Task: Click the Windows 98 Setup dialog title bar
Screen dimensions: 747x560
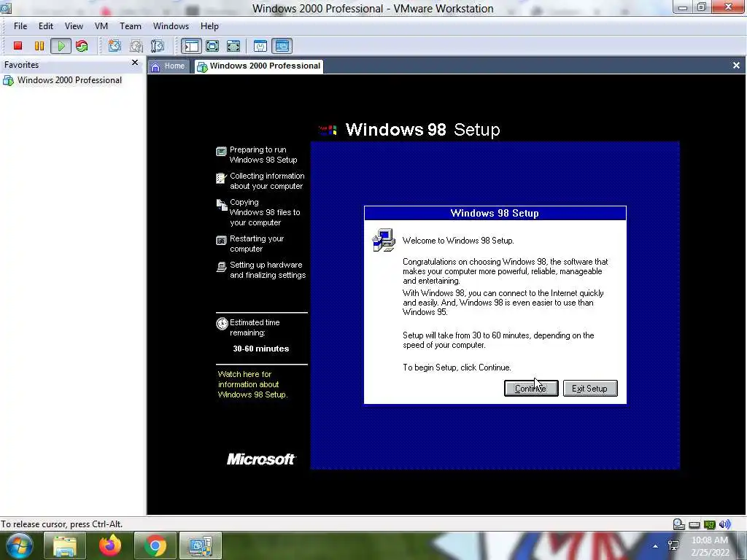Action: (495, 214)
